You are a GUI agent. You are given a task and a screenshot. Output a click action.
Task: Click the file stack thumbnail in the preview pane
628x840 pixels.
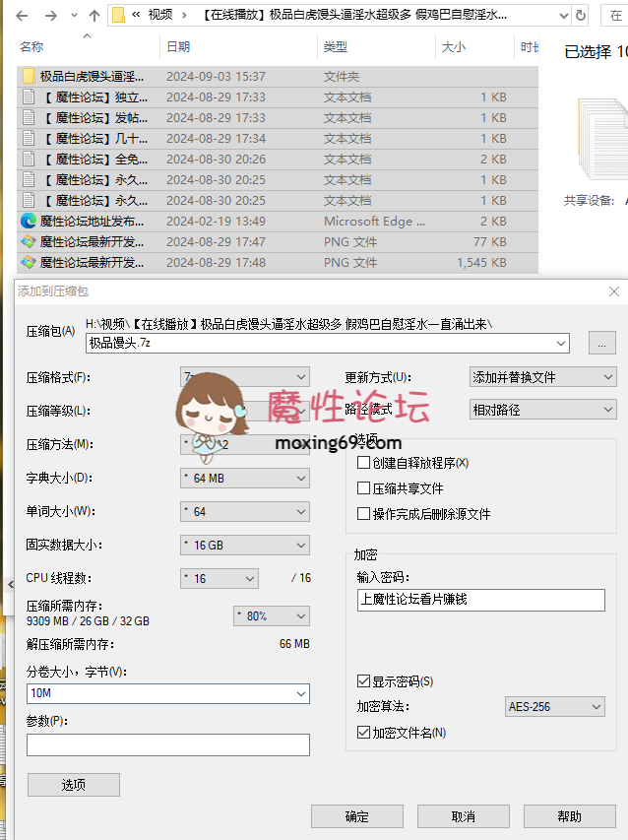point(602,139)
